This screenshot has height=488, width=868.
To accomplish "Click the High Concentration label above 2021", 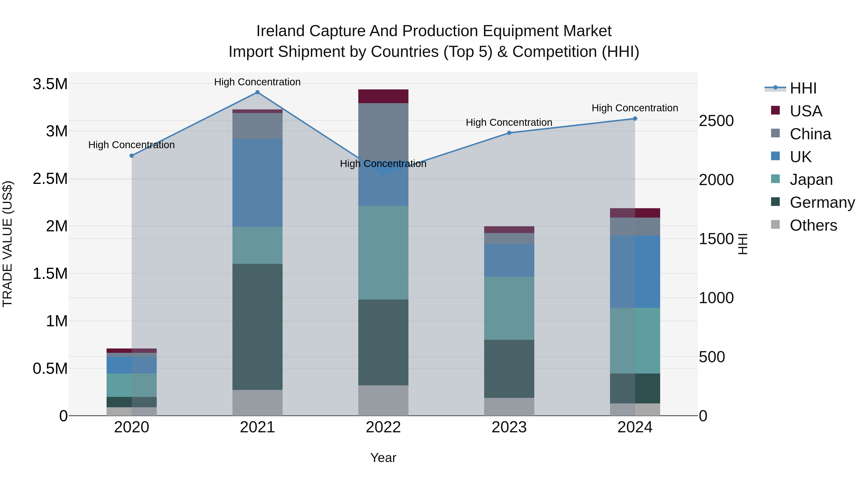I will coord(258,82).
